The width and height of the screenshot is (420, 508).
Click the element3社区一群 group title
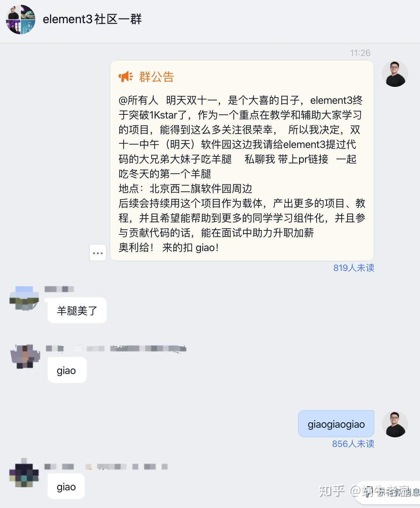coord(92,19)
